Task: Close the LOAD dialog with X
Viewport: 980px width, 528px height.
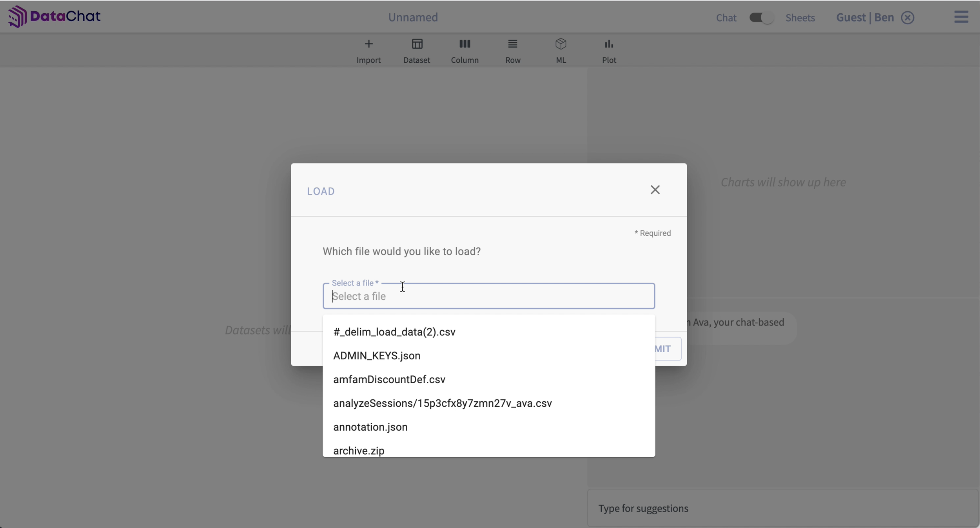Action: (655, 190)
